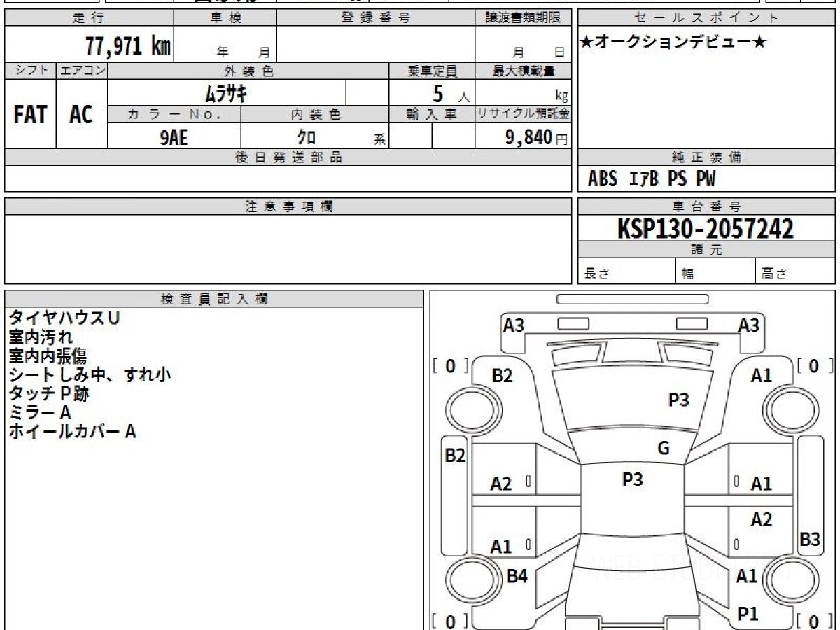Image resolution: width=840 pixels, height=630 pixels.
Task: Click the B3 damage mark on the diagram
Action: pyautogui.click(x=809, y=540)
